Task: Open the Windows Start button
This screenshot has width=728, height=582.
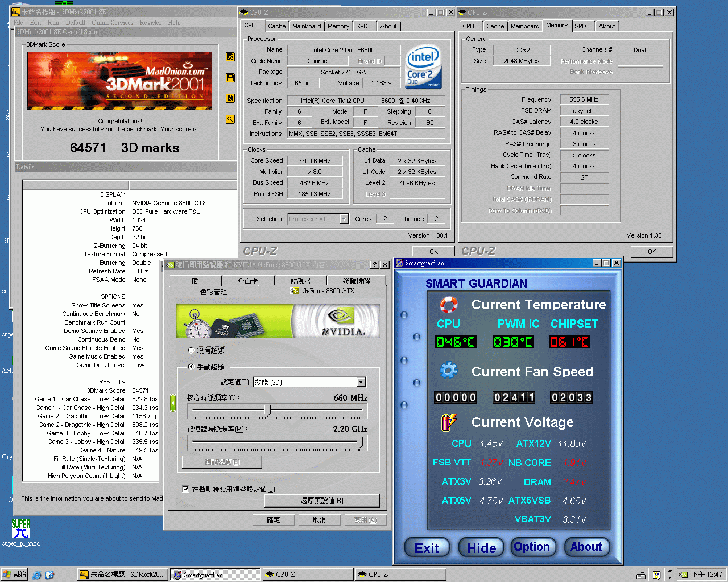Action: click(14, 575)
